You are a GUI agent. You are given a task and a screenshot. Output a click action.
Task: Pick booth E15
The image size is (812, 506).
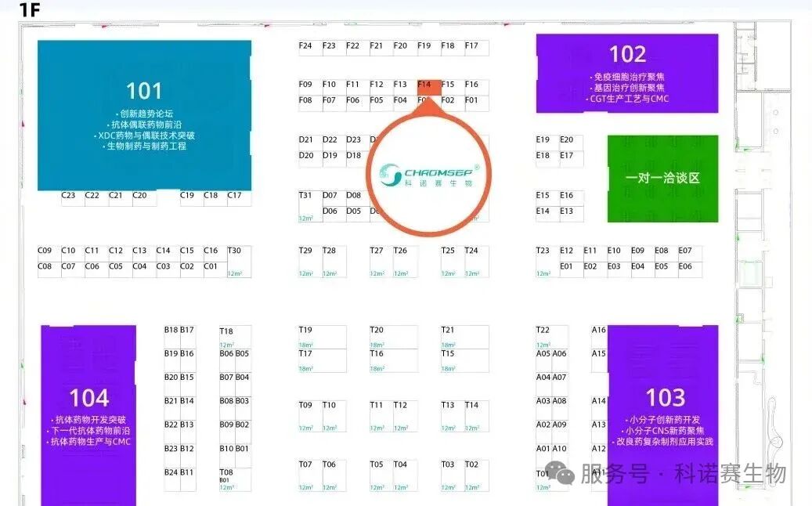tap(547, 198)
